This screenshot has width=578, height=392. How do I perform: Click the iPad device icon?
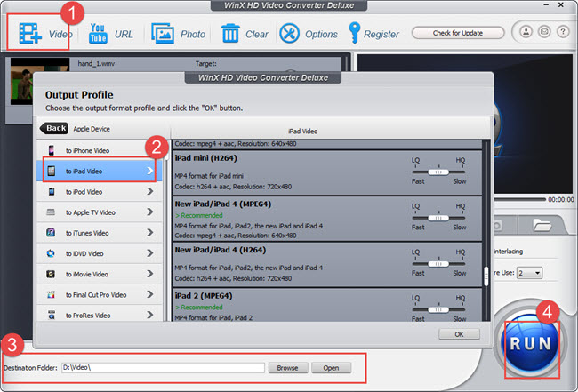click(x=52, y=171)
